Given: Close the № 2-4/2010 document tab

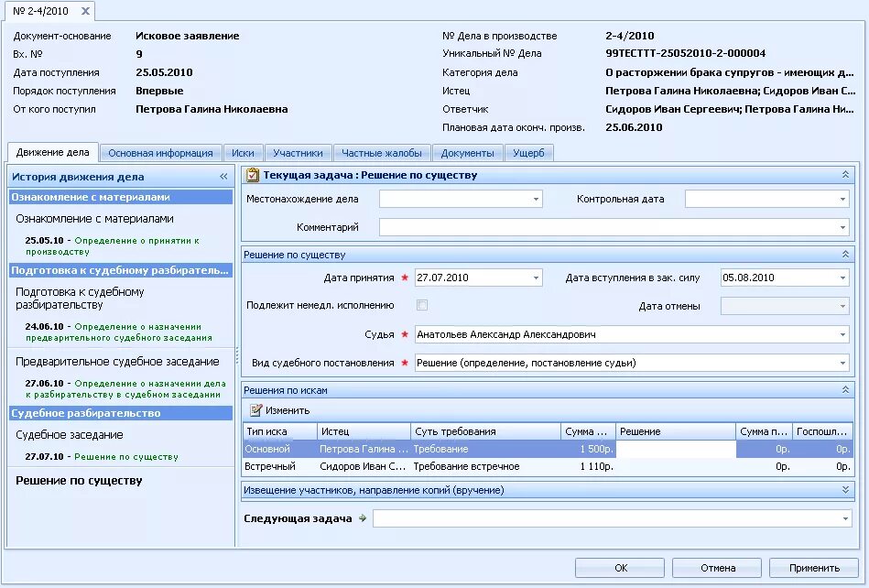Looking at the screenshot, I should [x=85, y=11].
